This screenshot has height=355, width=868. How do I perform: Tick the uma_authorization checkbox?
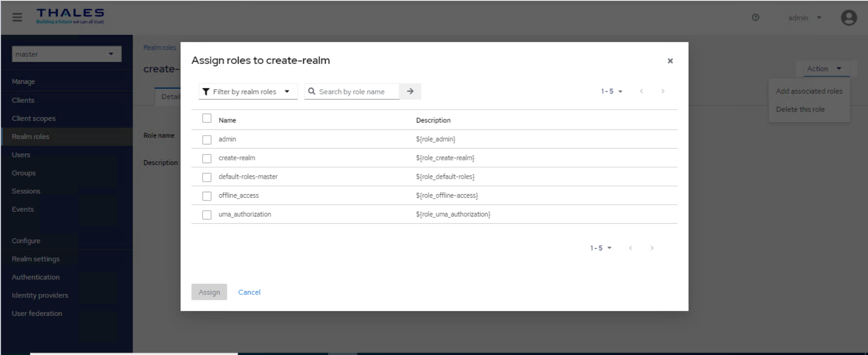pyautogui.click(x=207, y=215)
